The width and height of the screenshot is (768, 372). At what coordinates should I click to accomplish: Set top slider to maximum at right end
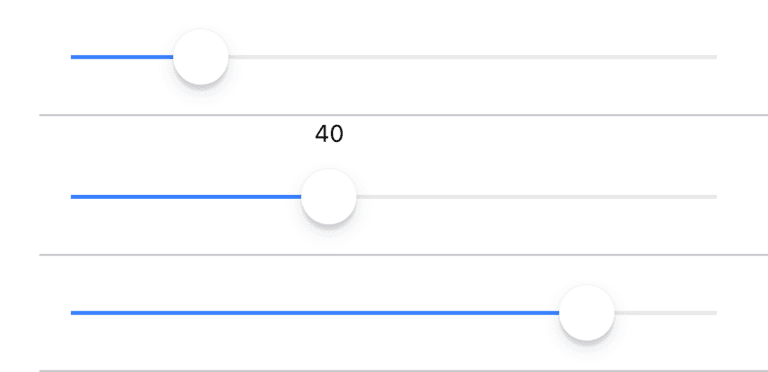pos(716,57)
